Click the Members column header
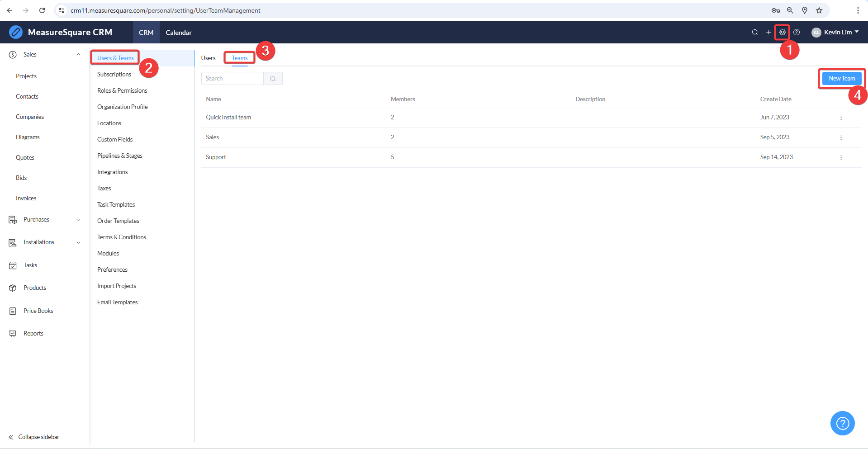Image resolution: width=868 pixels, height=449 pixels. tap(403, 99)
